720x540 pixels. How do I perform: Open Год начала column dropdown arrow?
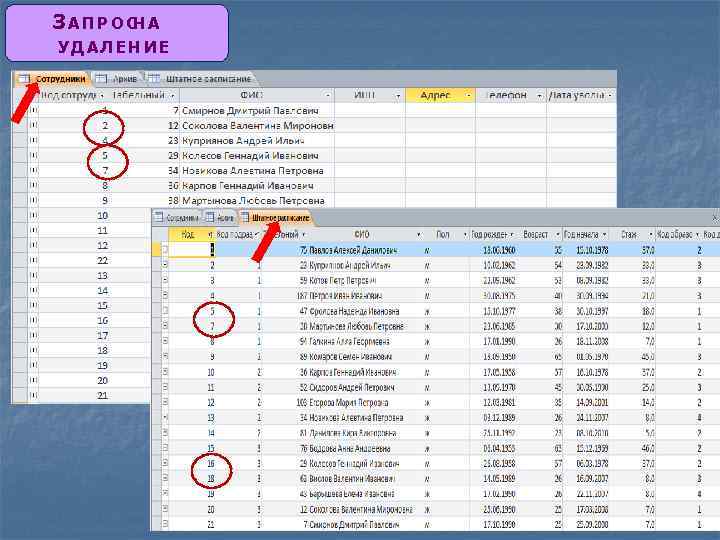click(x=604, y=235)
